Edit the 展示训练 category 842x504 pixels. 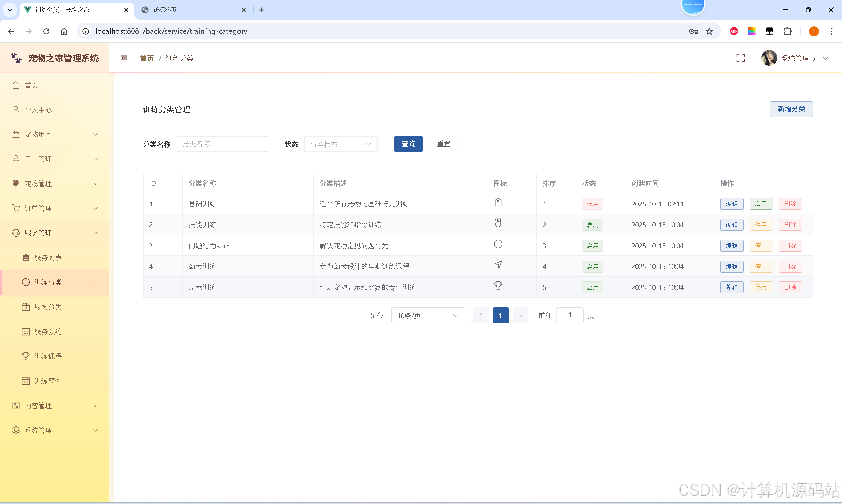731,287
